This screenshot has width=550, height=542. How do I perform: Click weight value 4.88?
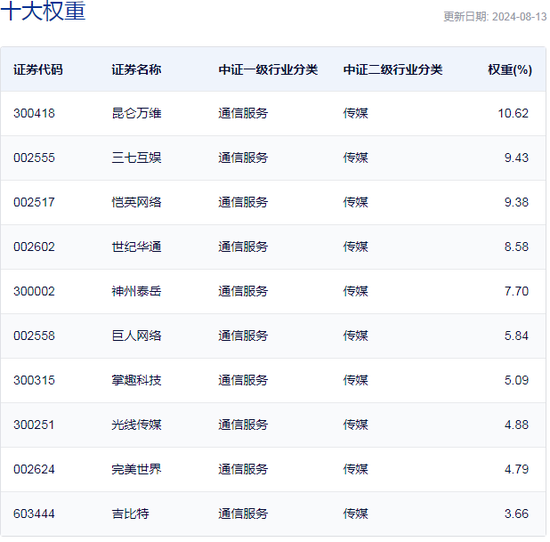516,425
